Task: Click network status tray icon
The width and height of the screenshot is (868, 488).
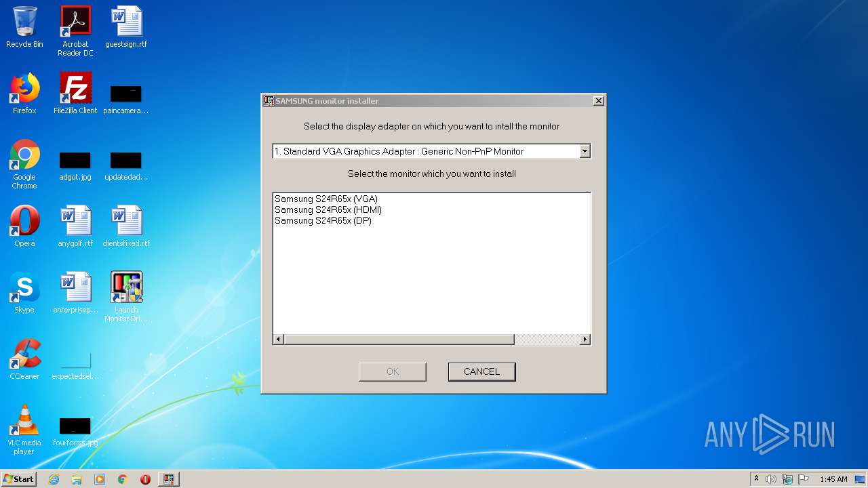Action: point(787,479)
